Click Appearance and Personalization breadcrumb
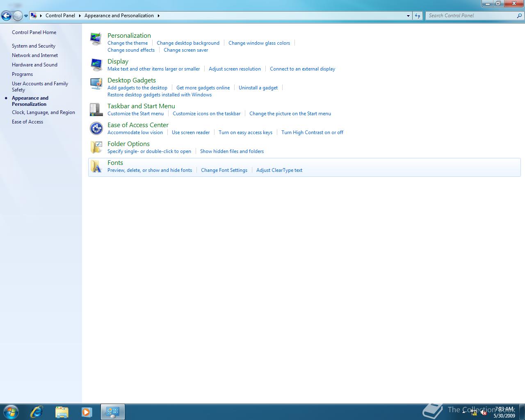 (x=119, y=16)
